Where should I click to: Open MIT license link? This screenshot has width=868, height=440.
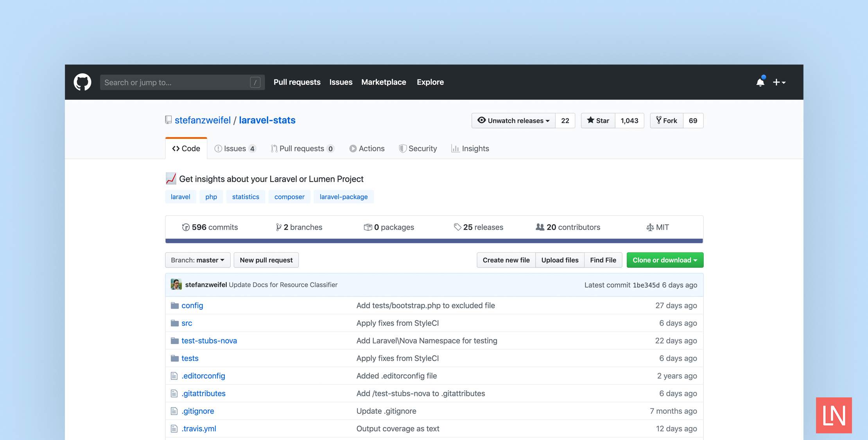click(x=658, y=227)
